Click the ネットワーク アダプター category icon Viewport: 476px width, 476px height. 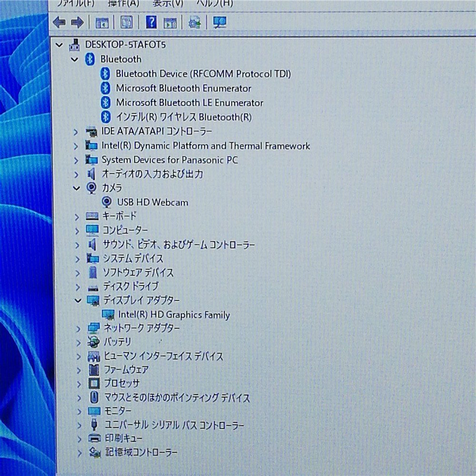93,328
